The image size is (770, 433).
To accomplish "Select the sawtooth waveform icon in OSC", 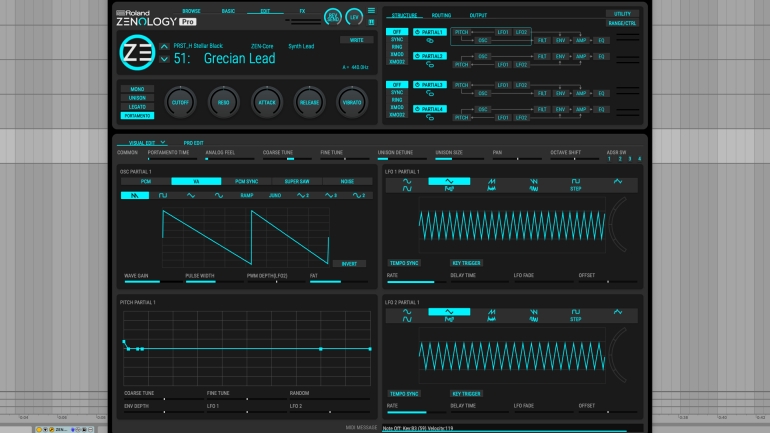I will pos(135,195).
